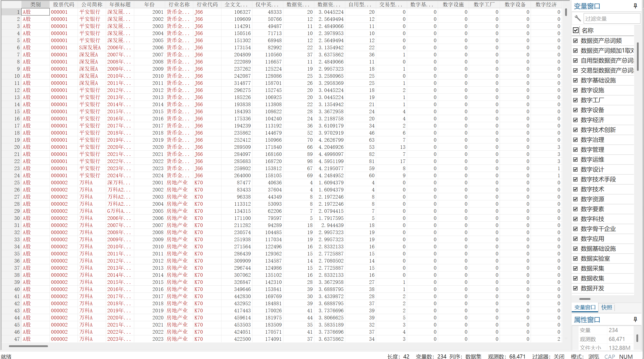
Task: Click the variable list vertical scrollbar
Action: tap(637, 57)
